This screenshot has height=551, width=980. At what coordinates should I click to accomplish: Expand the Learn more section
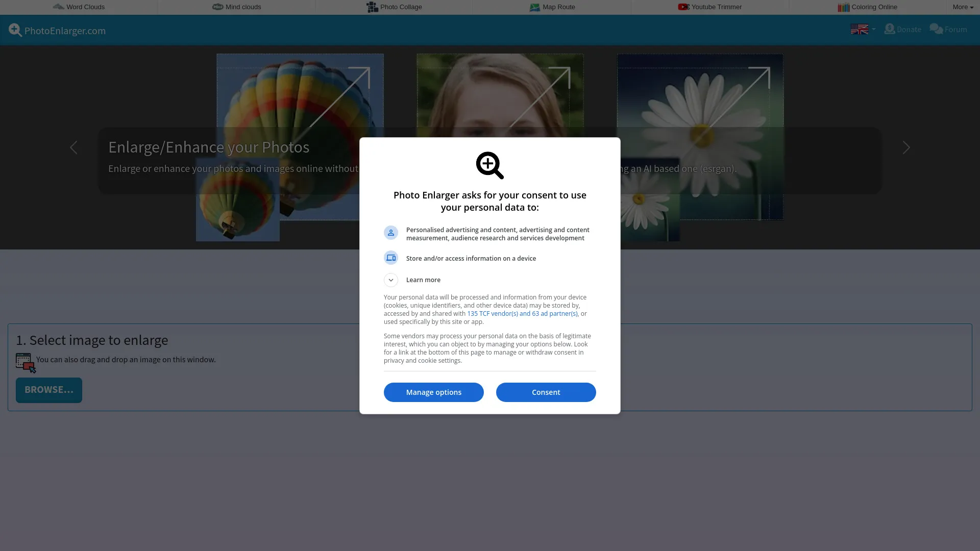[391, 280]
